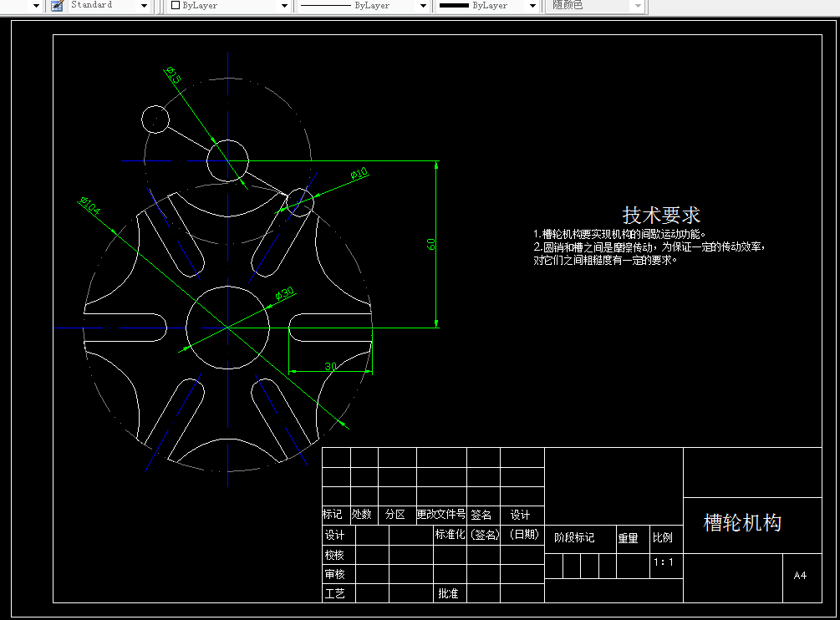Click the (日期) title block cell

(523, 534)
